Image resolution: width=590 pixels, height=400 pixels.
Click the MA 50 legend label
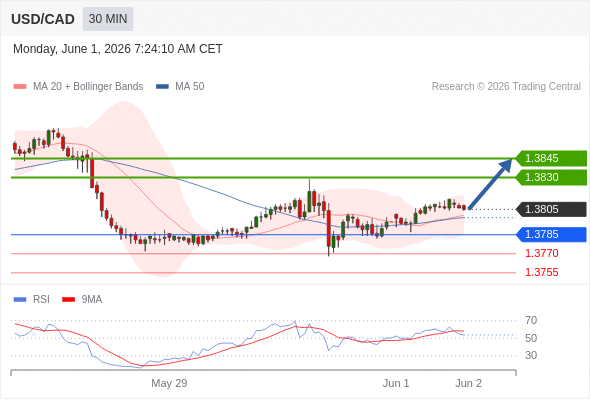pos(190,87)
